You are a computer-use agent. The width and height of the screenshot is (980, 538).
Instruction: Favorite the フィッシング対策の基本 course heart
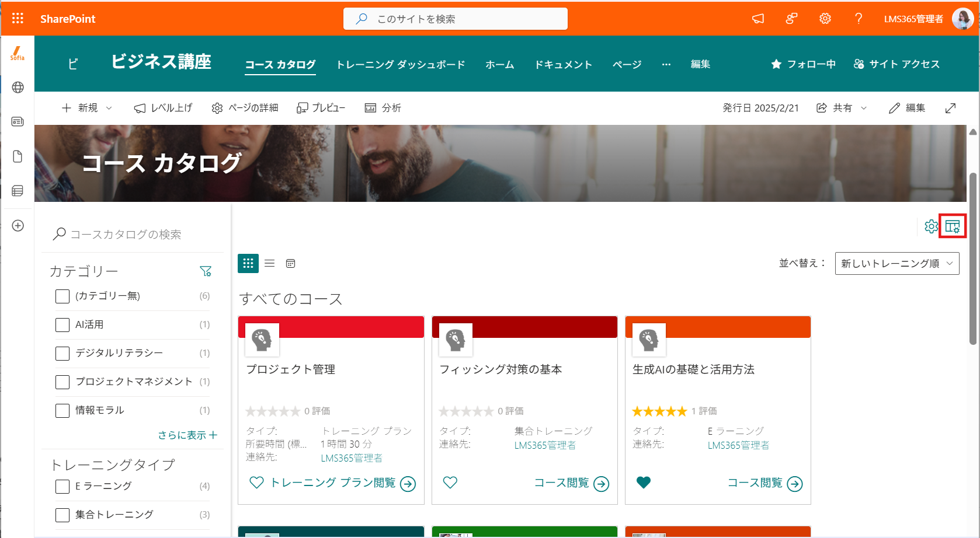tap(450, 483)
